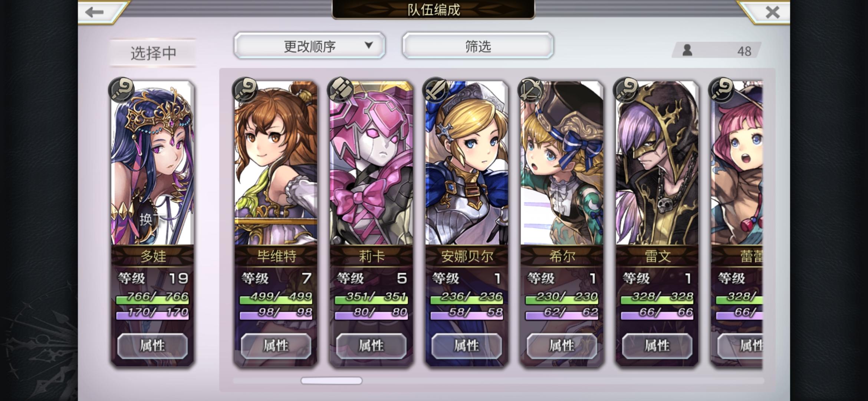
Task: Click the unit count person icon
Action: point(687,50)
